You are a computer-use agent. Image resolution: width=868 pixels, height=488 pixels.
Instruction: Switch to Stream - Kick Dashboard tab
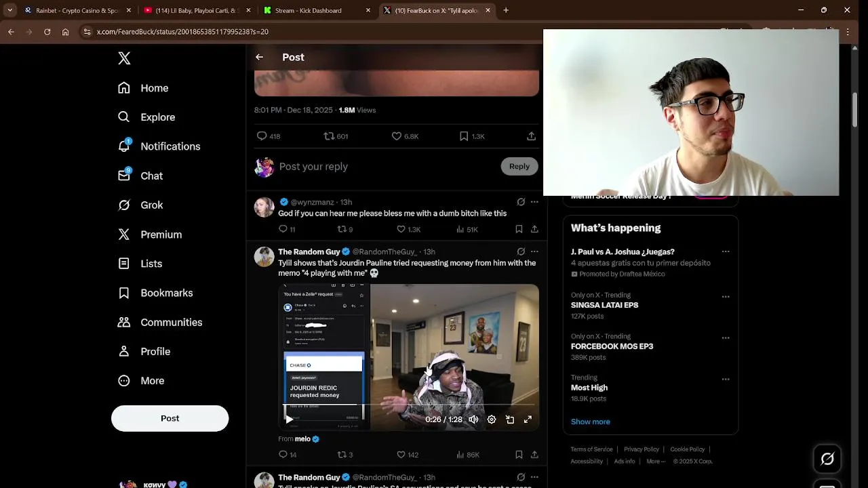[317, 10]
